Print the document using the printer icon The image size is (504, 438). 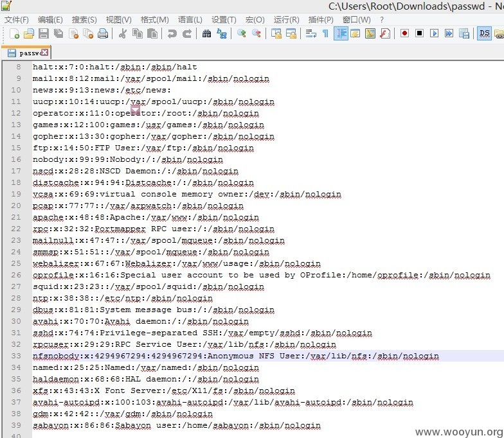click(x=103, y=33)
